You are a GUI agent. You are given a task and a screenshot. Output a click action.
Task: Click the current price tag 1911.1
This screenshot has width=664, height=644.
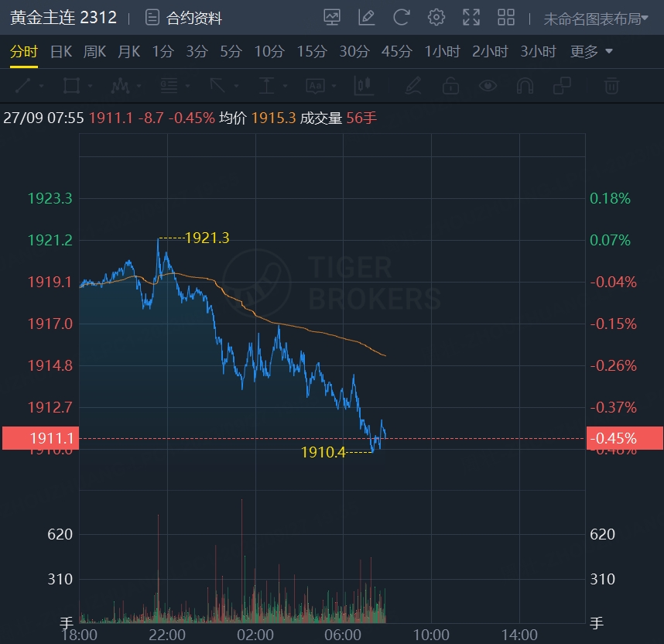(x=41, y=438)
